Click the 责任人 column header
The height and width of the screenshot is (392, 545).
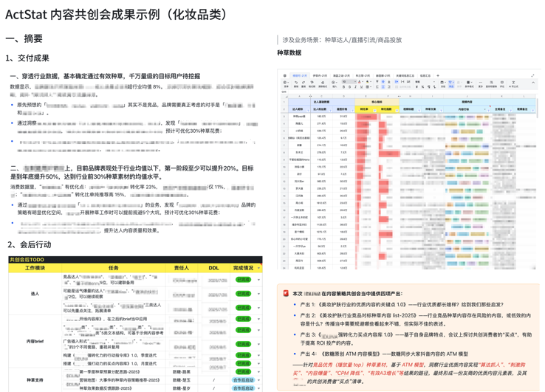[x=182, y=268]
